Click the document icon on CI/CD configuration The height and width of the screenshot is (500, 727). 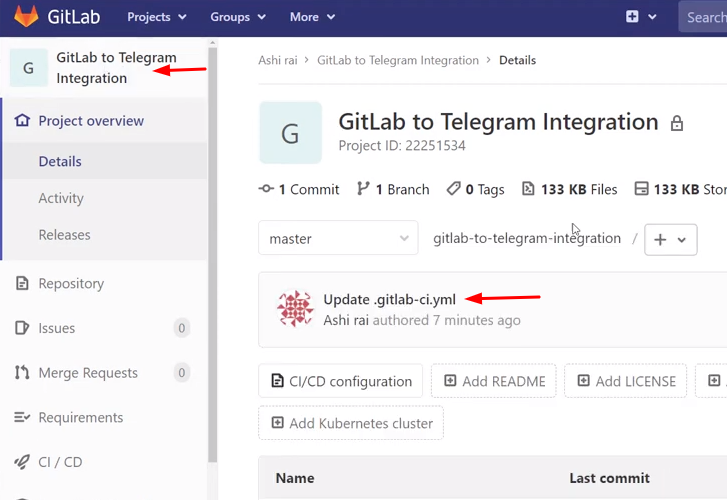(277, 381)
